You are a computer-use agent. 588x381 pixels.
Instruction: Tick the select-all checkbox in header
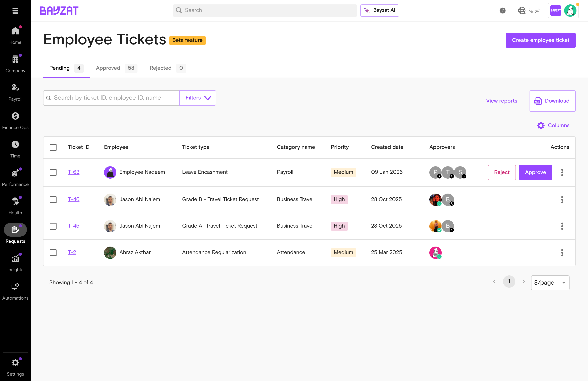pos(53,147)
